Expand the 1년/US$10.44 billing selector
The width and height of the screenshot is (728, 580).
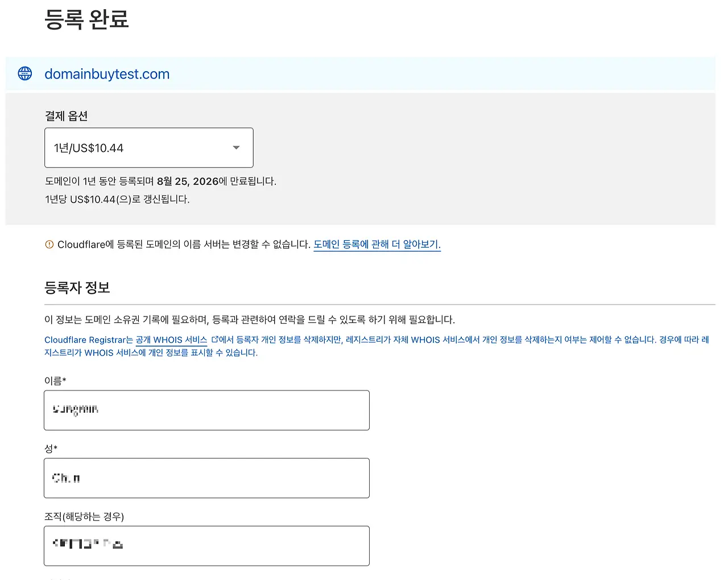coord(148,147)
